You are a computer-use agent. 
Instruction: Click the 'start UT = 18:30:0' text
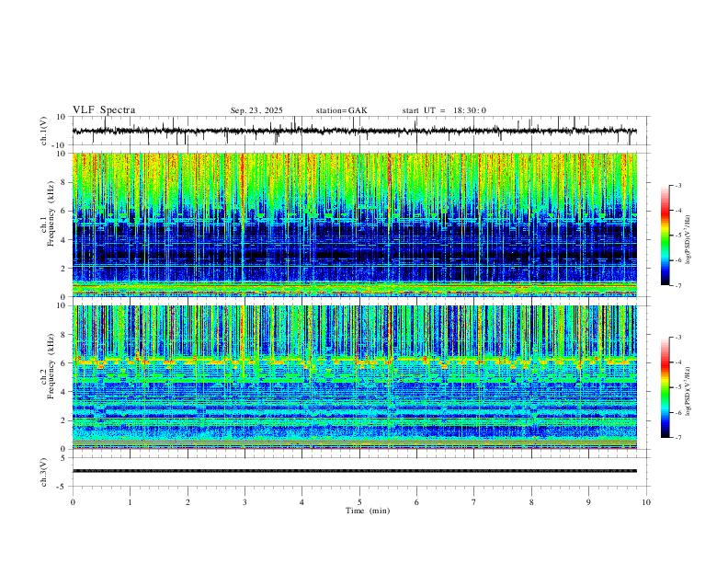pyautogui.click(x=444, y=110)
